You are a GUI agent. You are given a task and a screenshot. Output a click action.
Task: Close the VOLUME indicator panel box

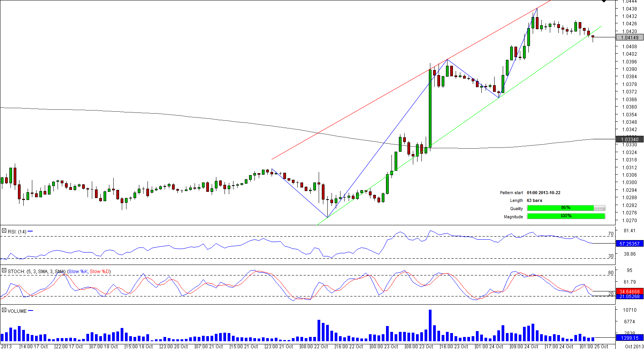coord(4,310)
